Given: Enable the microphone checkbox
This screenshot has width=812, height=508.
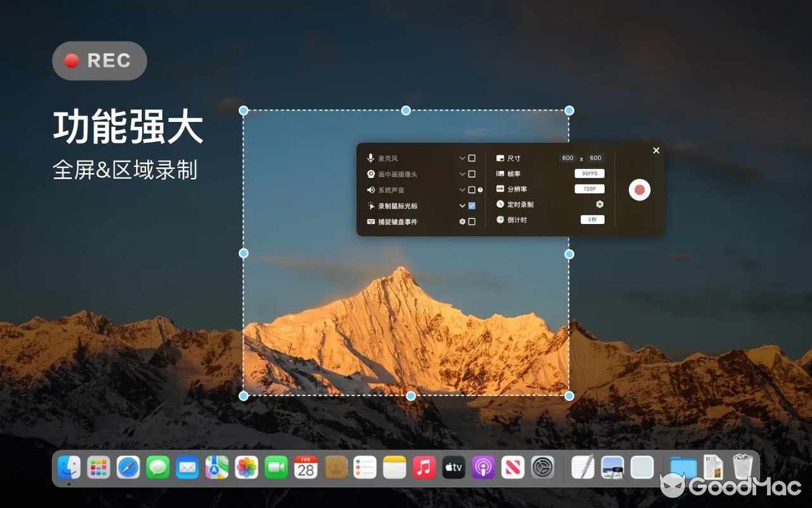Looking at the screenshot, I should click(x=471, y=158).
